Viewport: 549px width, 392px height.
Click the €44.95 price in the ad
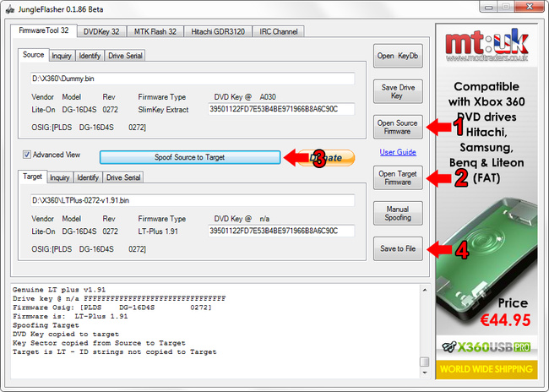[x=505, y=320]
